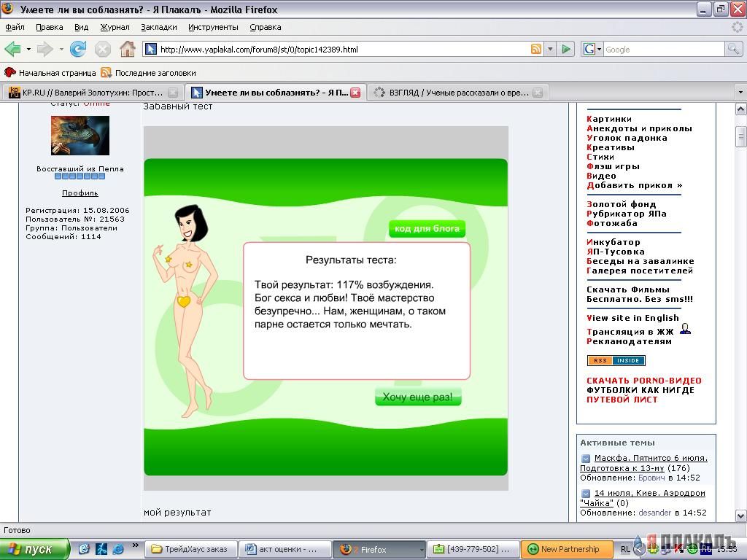Click the user avatar image

[80, 136]
